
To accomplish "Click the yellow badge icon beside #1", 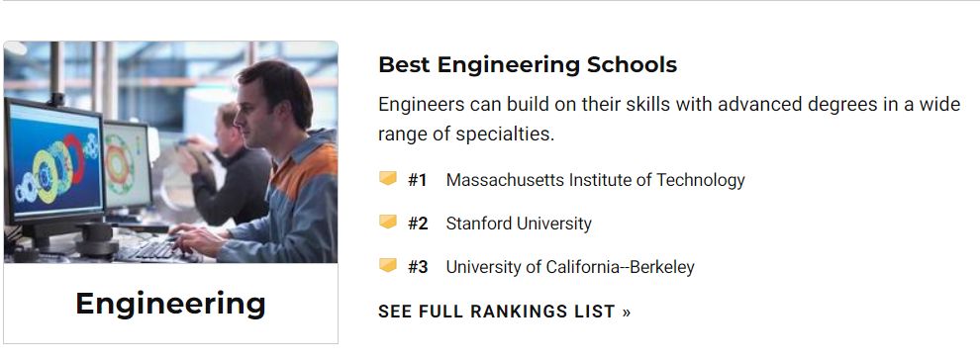I will click(387, 179).
